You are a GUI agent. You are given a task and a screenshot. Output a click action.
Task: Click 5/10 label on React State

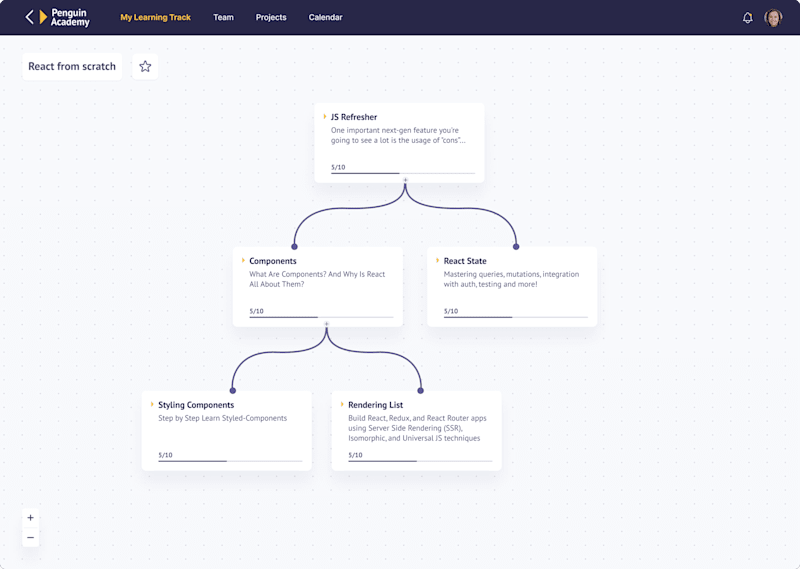(x=451, y=311)
